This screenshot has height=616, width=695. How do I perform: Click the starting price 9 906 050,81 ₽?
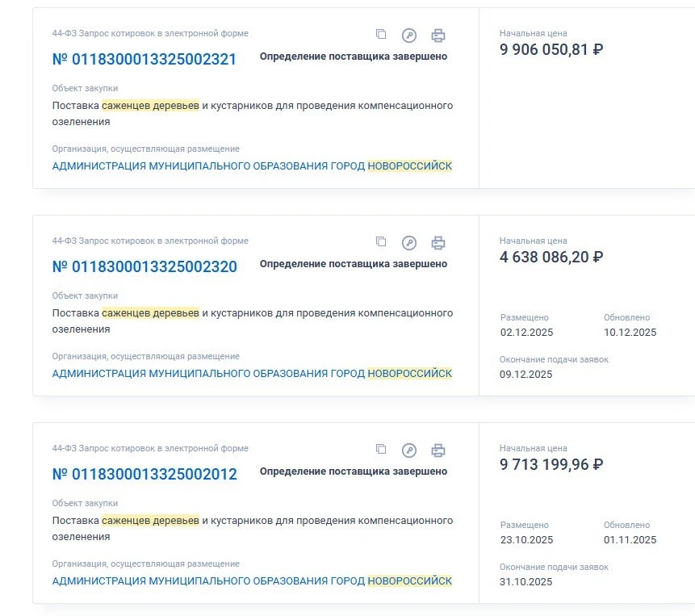pyautogui.click(x=551, y=50)
